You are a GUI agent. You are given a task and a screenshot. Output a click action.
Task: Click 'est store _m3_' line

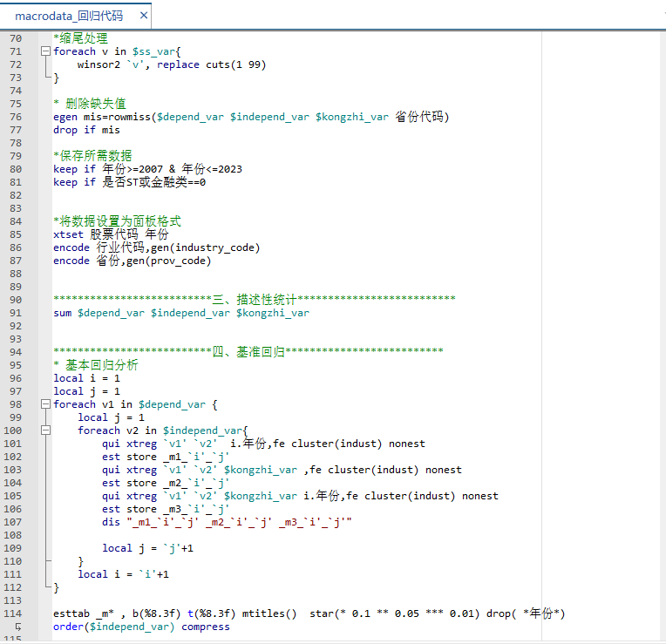tap(166, 509)
